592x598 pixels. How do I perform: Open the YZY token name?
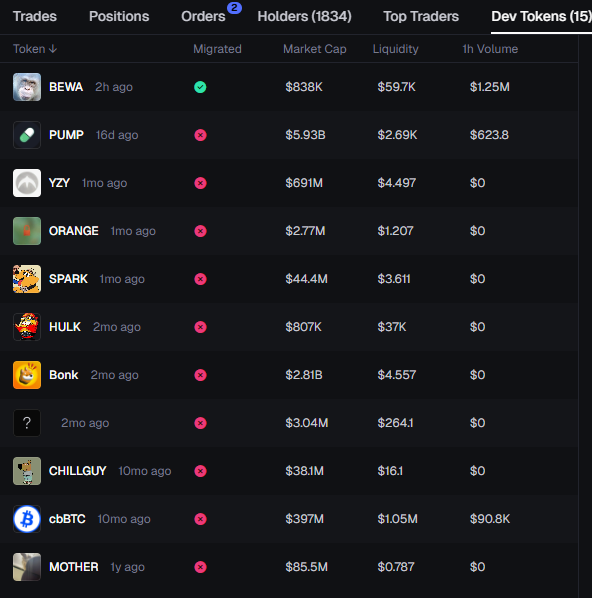click(59, 183)
